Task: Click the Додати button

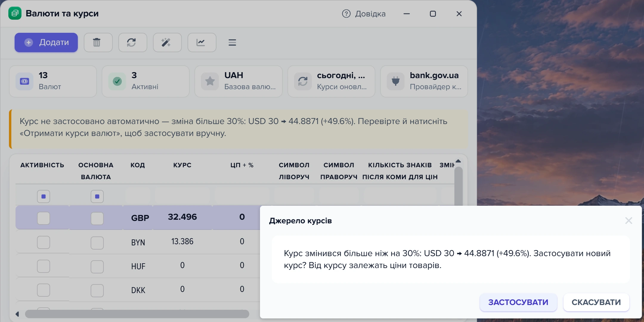Action: [x=46, y=42]
